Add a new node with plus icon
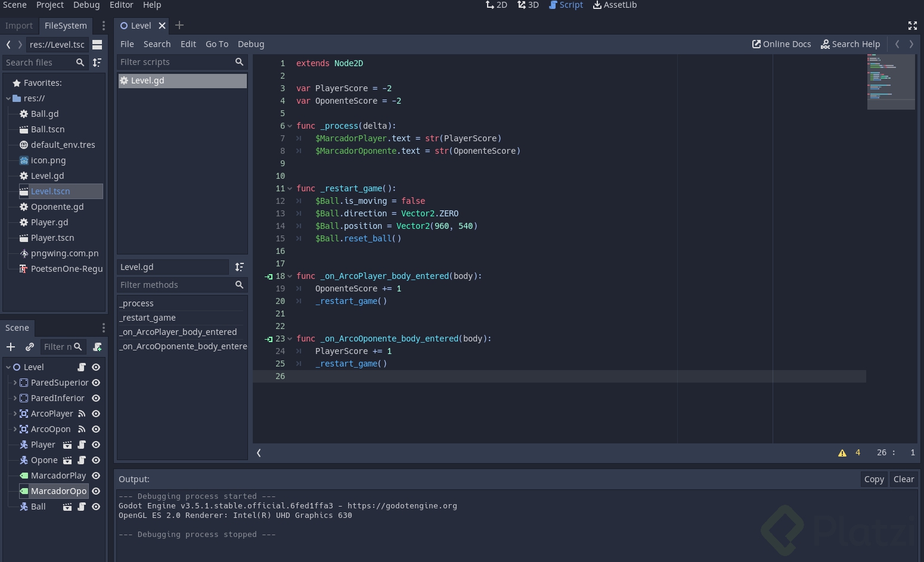Screen dimensions: 924x562 pyautogui.click(x=11, y=347)
